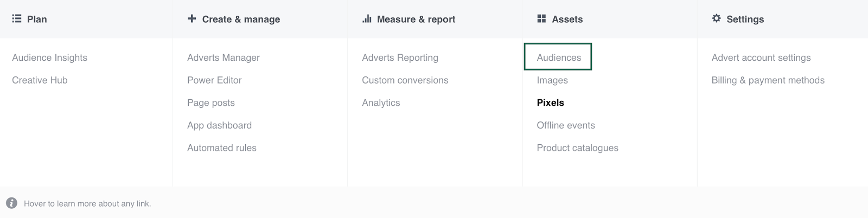Open Analytics under Measure & report

click(x=381, y=103)
